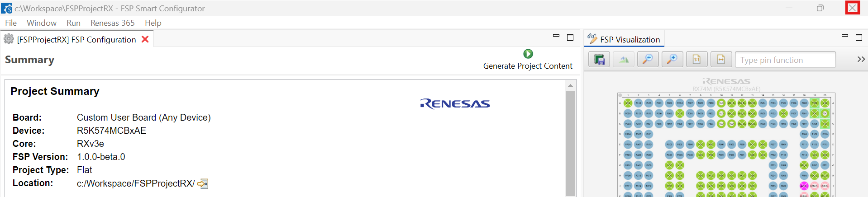Save the chip package view image
Screen dimensions: 868x197
coord(599,60)
